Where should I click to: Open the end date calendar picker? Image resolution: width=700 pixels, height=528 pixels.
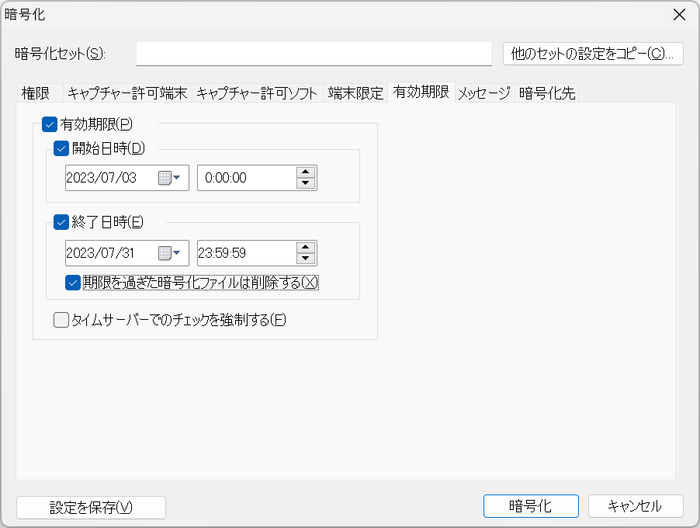170,253
